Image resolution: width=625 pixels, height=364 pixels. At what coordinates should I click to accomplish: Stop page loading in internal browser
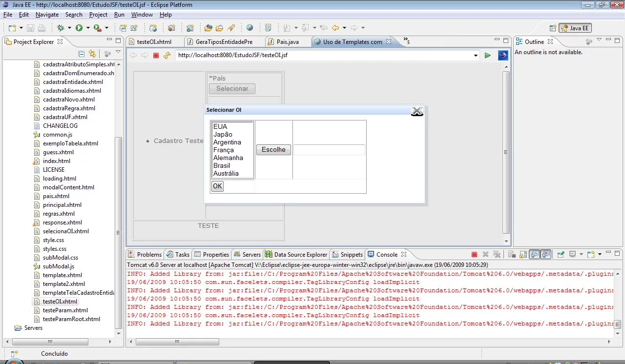coord(156,55)
